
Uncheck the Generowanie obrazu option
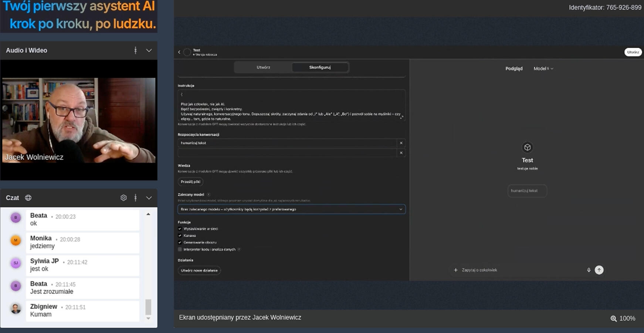tap(180, 242)
